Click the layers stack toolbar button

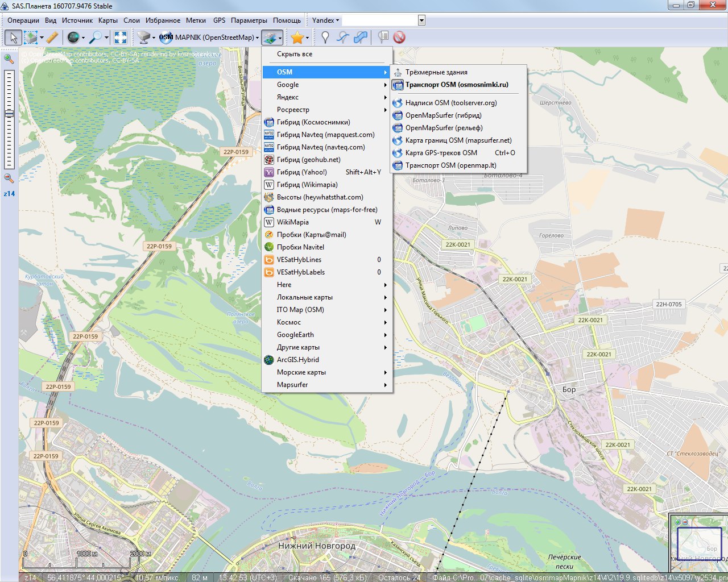coord(270,38)
